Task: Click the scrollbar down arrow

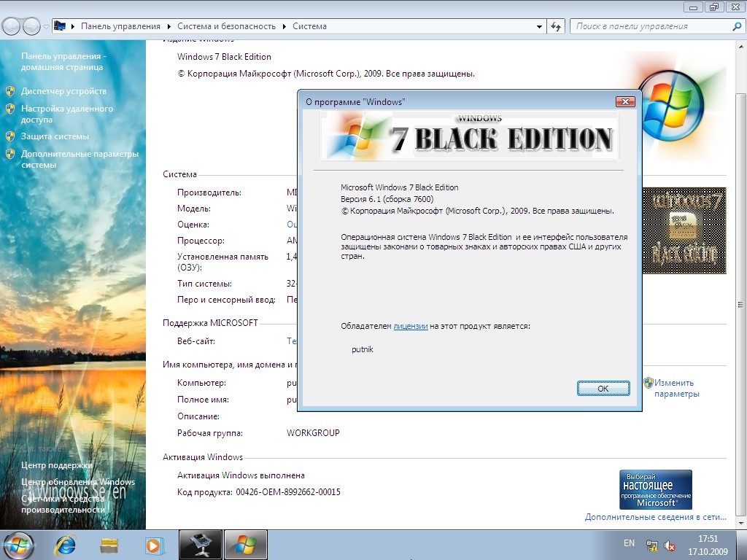Action: 741,523
